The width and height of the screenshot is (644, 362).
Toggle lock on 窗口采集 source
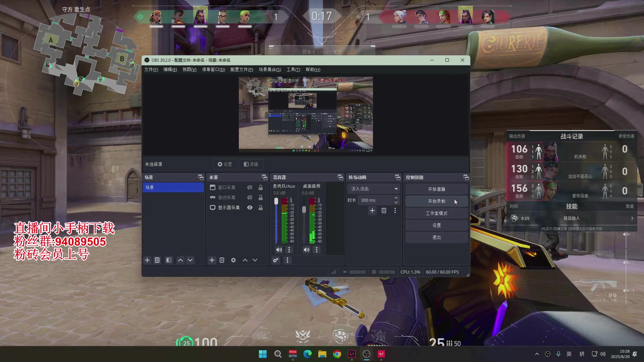click(x=261, y=187)
